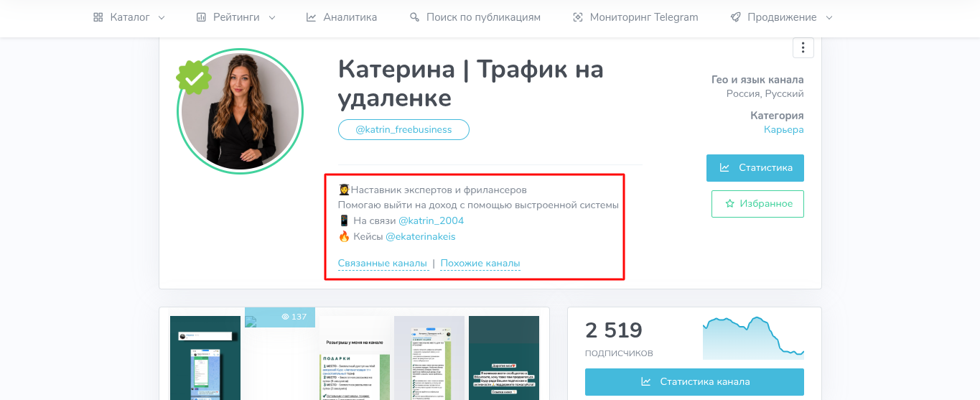The image size is (980, 400).
Task: Open the @katrin_2004 contact link
Action: click(431, 220)
